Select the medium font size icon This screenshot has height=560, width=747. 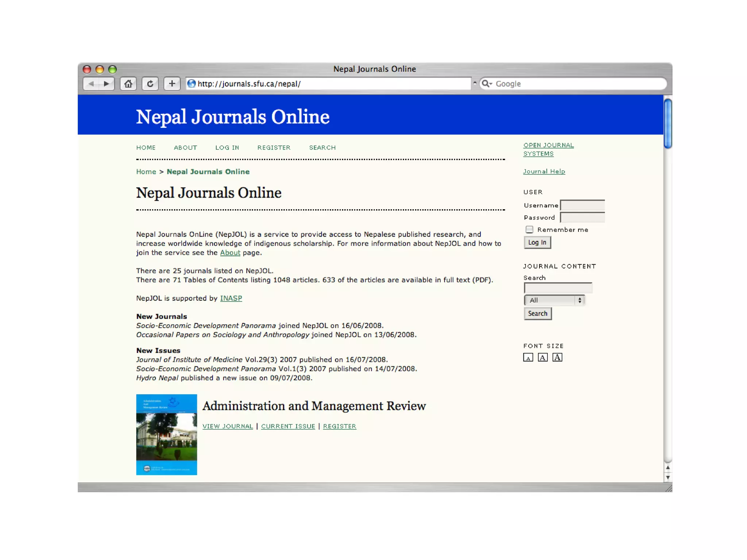(542, 358)
